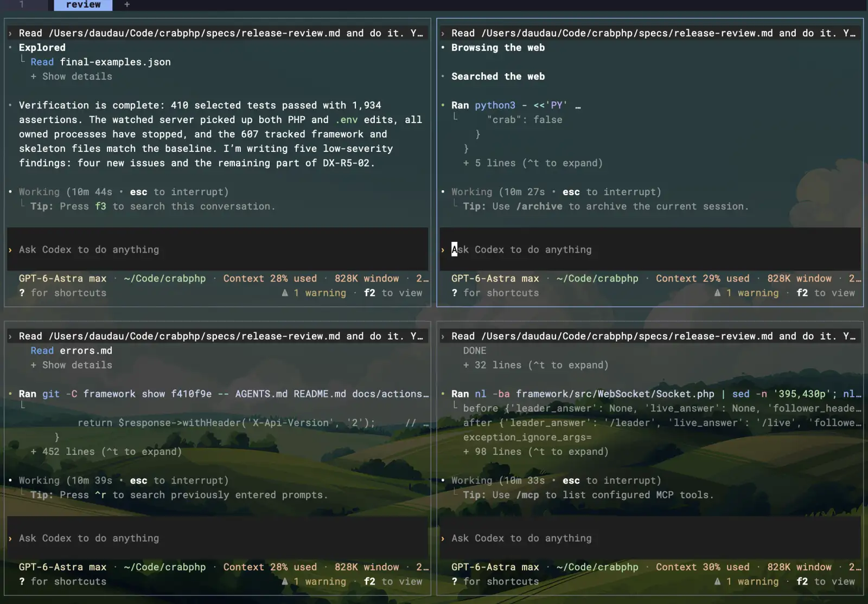Click the 'Browsing the web' status line
Image resolution: width=868 pixels, height=604 pixels.
pos(498,48)
